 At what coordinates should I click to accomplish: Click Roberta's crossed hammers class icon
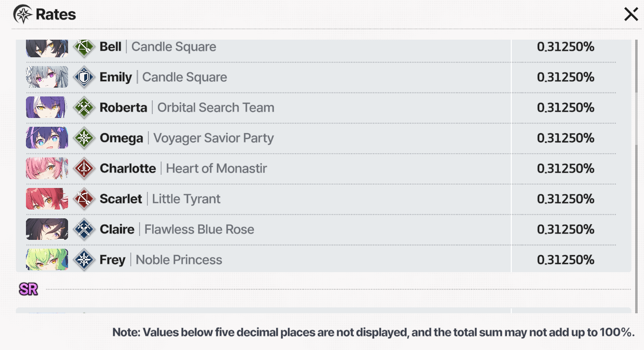tap(84, 108)
